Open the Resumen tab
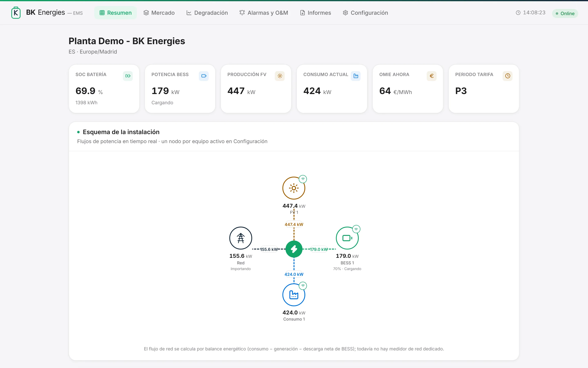This screenshot has width=588, height=368. pyautogui.click(x=115, y=13)
